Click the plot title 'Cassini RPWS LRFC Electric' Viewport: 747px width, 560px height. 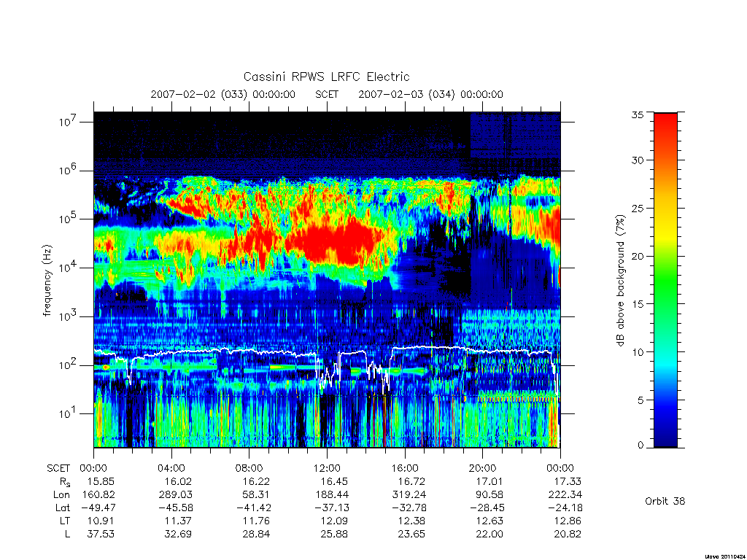pos(326,77)
